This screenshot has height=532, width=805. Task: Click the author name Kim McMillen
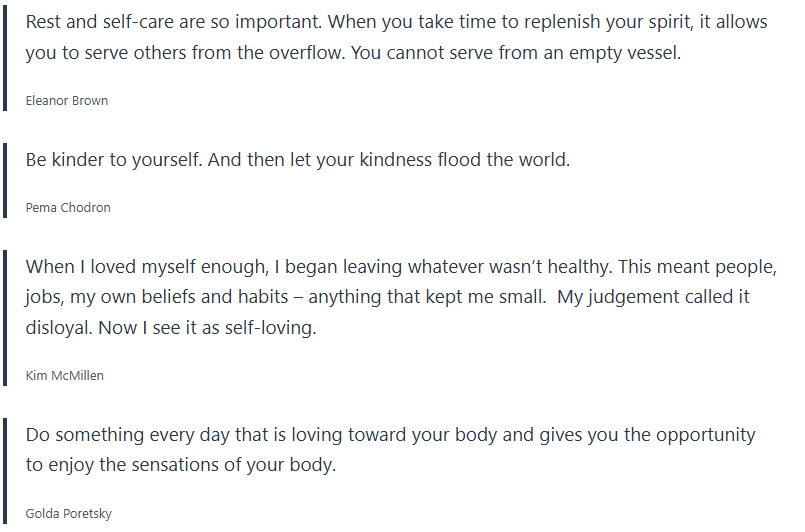[x=64, y=376]
